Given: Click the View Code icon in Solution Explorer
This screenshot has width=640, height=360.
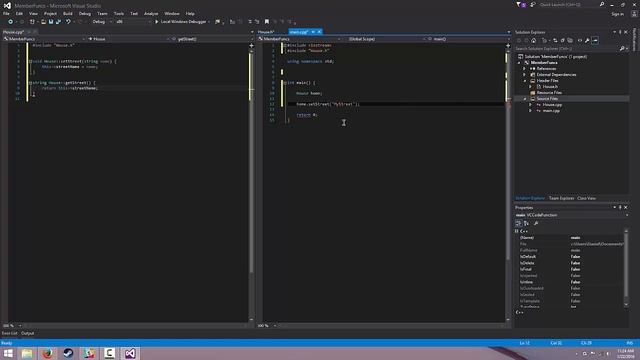Looking at the screenshot, I should [x=580, y=40].
